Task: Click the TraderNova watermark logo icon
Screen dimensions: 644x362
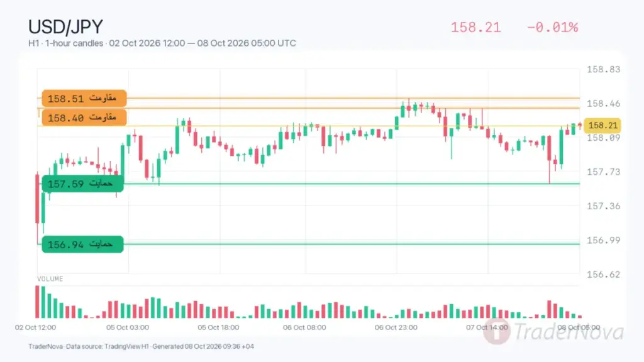Action: point(497,331)
